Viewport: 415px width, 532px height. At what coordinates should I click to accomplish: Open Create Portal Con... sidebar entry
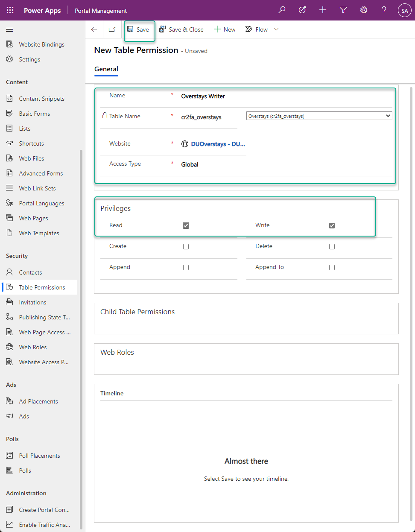click(x=44, y=510)
